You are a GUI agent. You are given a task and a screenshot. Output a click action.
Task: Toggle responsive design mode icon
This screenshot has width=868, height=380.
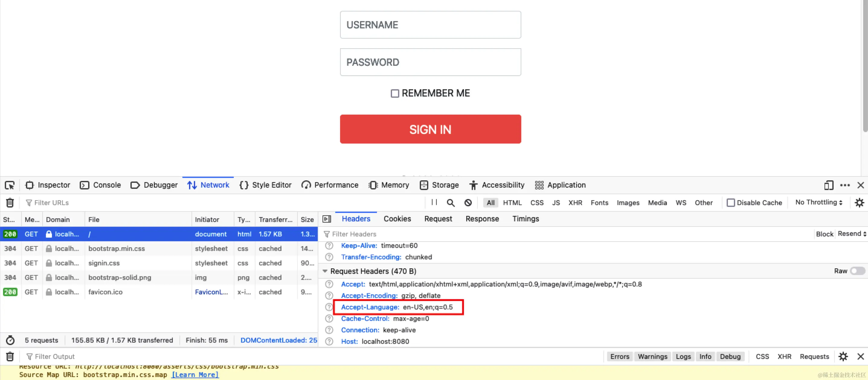(828, 185)
